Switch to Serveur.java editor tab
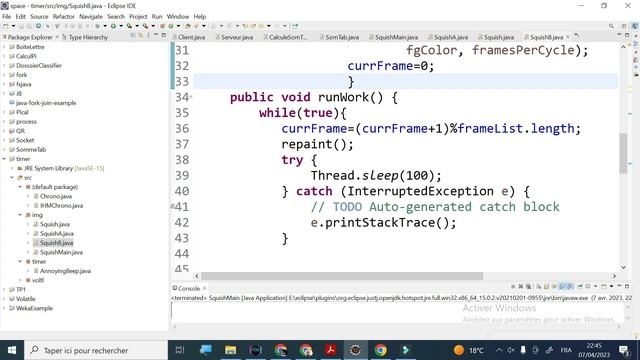 [x=234, y=37]
